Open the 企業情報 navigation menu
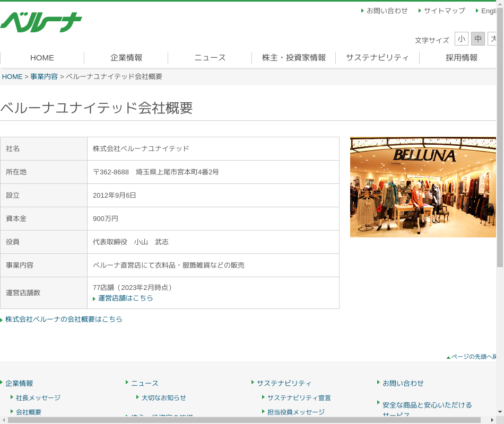Viewport: 504px width, 424px height. (x=126, y=58)
